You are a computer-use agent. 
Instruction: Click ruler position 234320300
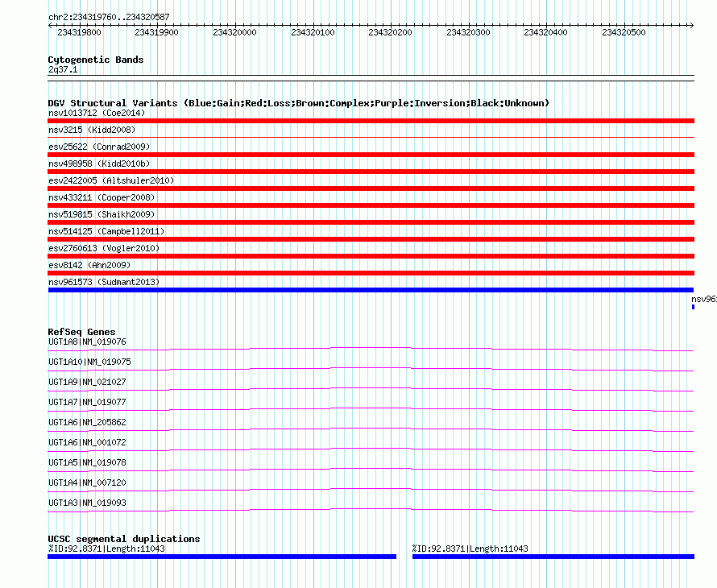point(468,32)
